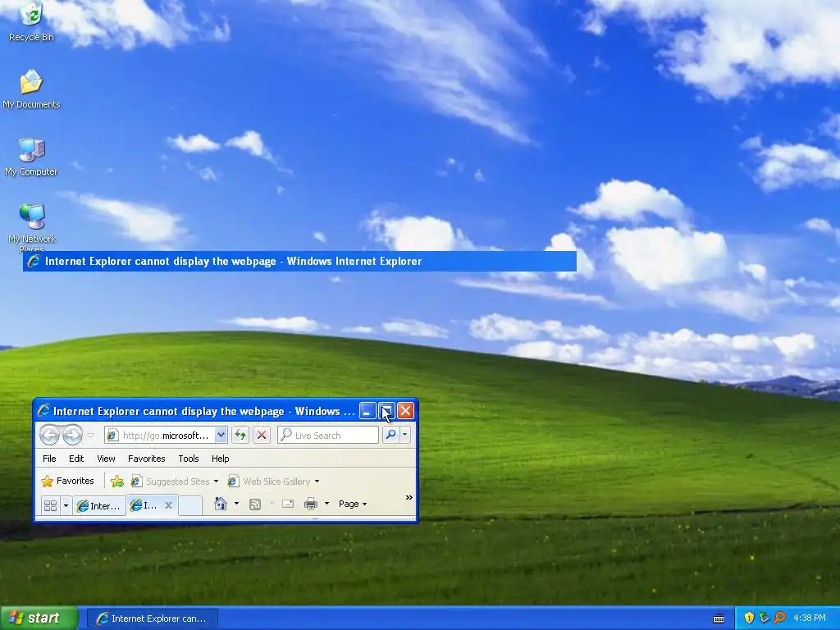Select the My Documents desktop icon
The height and width of the screenshot is (630, 840).
coord(32,89)
